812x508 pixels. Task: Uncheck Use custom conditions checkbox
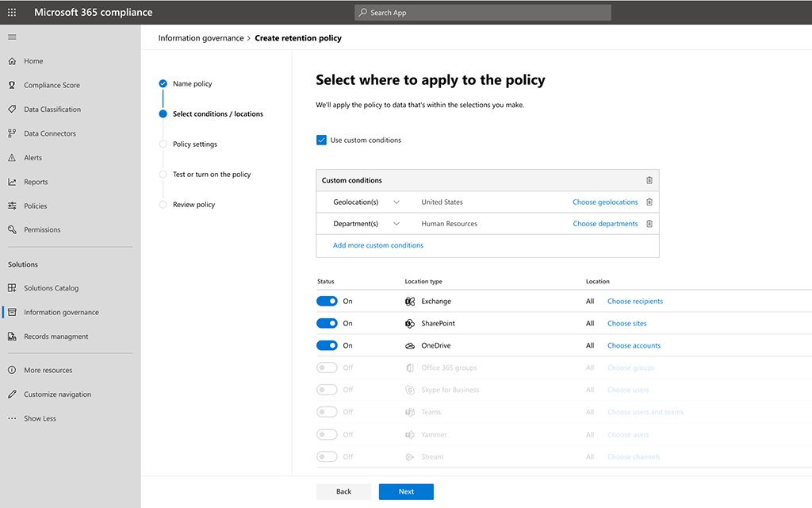point(322,140)
